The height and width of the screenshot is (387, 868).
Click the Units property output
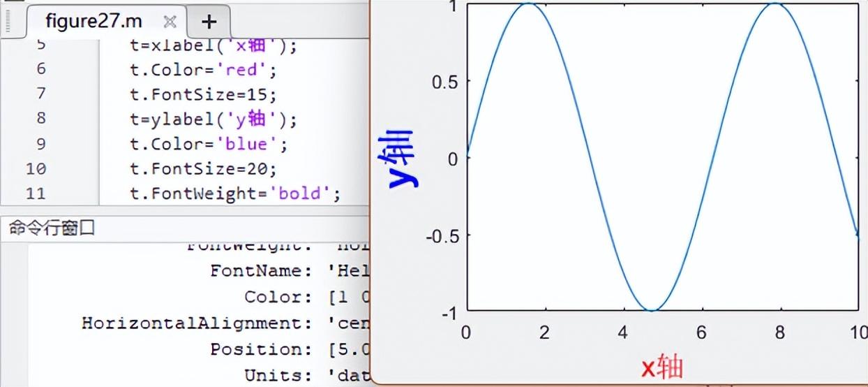click(x=278, y=375)
